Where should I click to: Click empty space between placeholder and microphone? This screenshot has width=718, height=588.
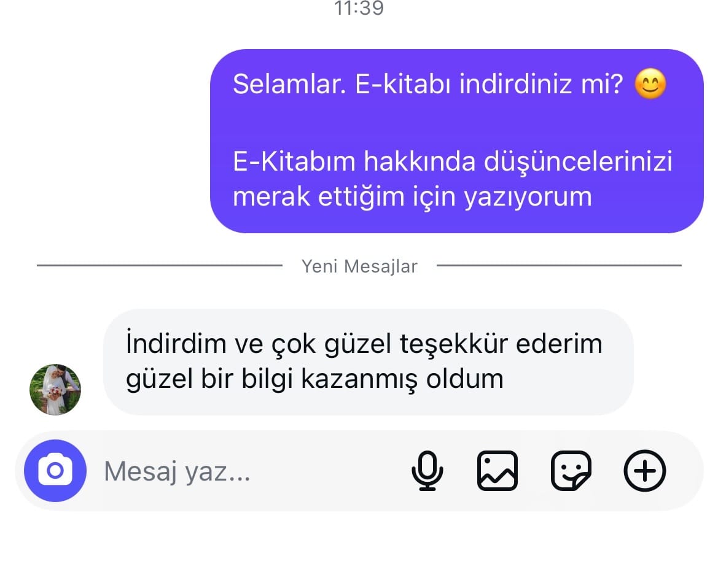330,471
